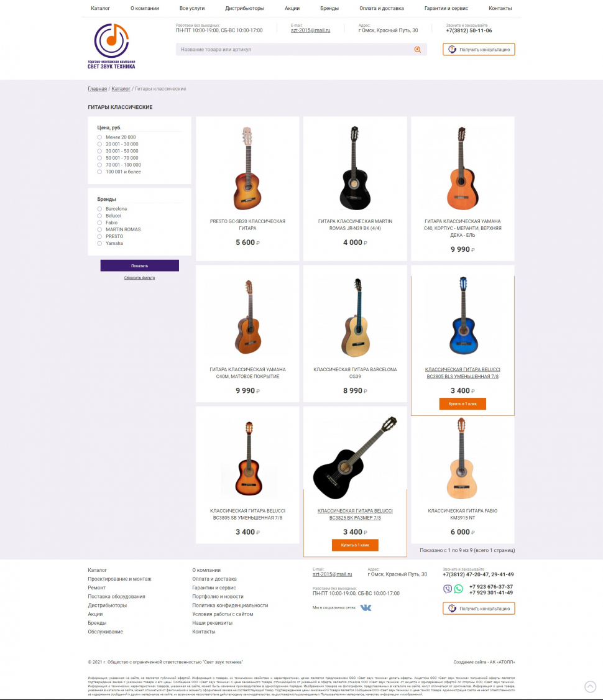Click the Главная breadcrumb link

click(98, 89)
